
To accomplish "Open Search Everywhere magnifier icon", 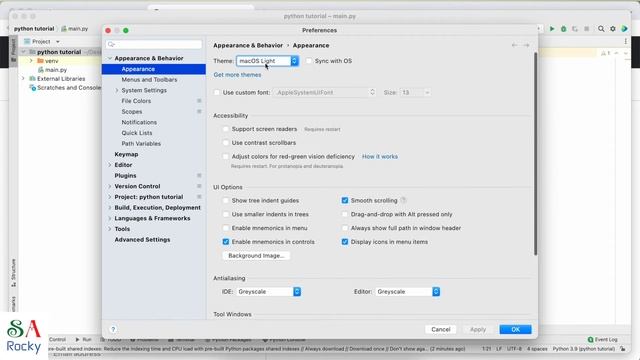I will (601, 29).
